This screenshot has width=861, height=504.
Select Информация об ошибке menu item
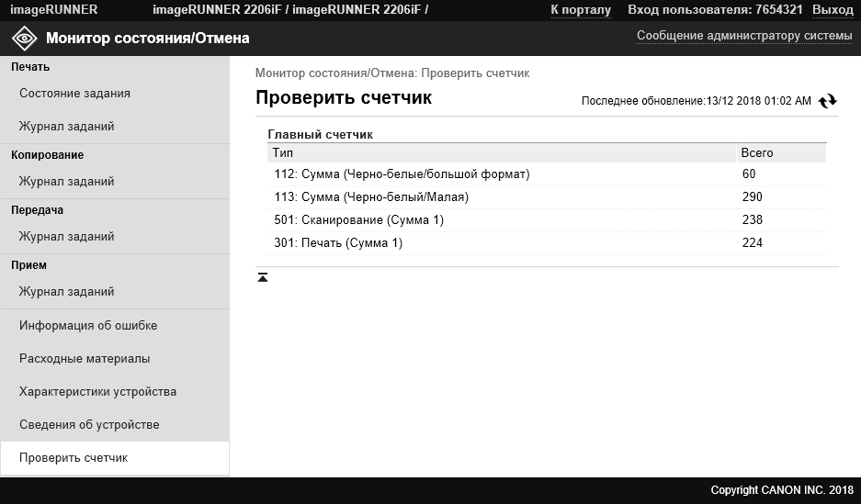click(88, 325)
